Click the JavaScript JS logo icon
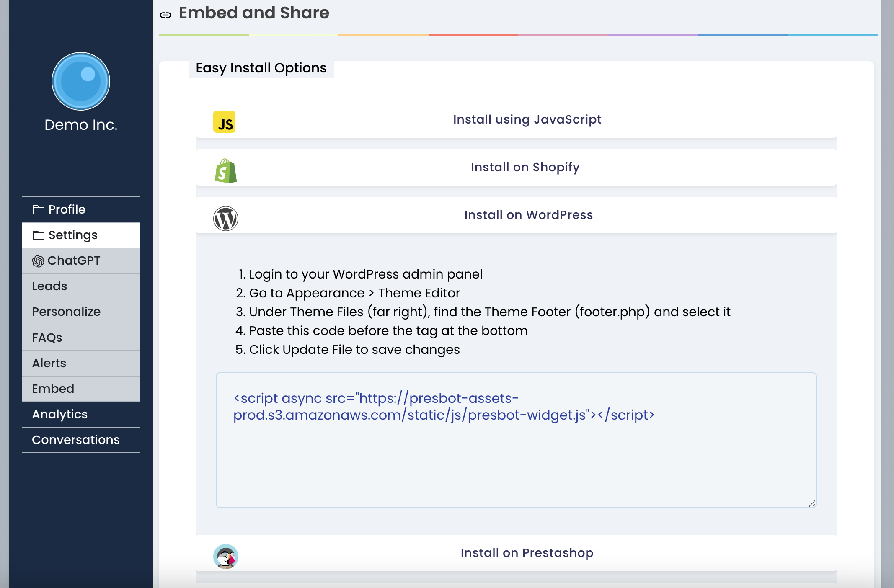The width and height of the screenshot is (894, 588). 224,122
